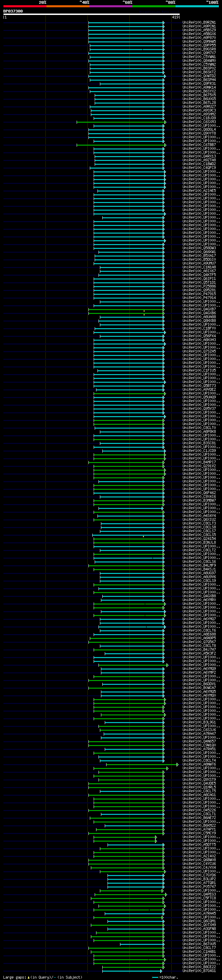Open hit UniRef100_P47915
The height and width of the screenshot is (980, 222).
tap(199, 294)
